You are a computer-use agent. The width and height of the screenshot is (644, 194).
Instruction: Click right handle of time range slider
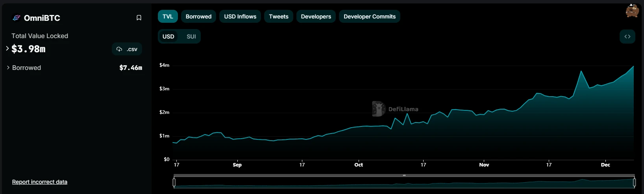coord(634,182)
